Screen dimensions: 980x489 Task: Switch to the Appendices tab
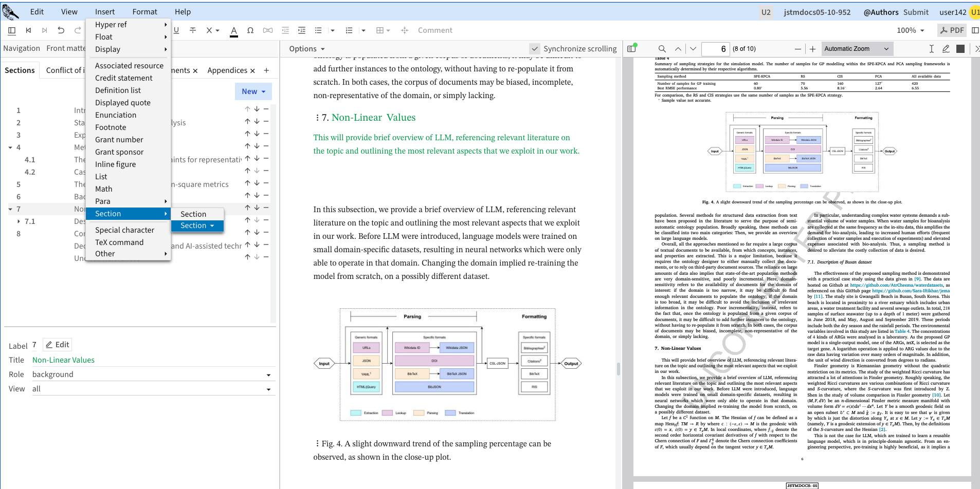(227, 70)
